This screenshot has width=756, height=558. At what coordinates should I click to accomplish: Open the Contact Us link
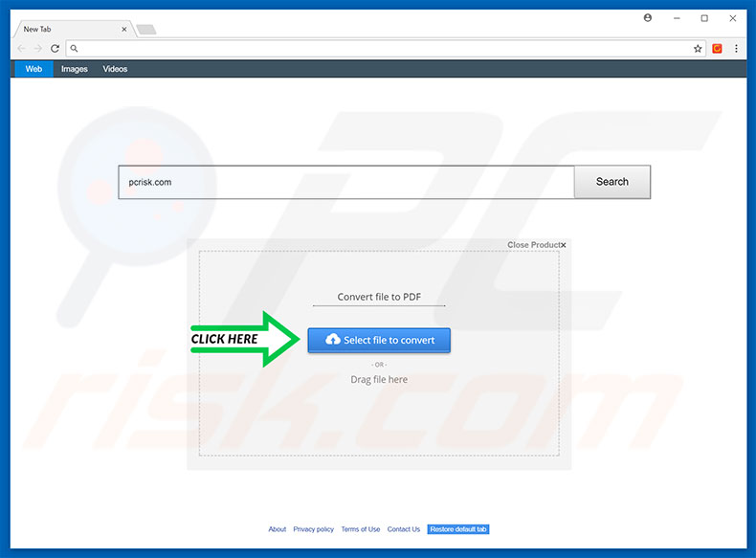coord(404,529)
